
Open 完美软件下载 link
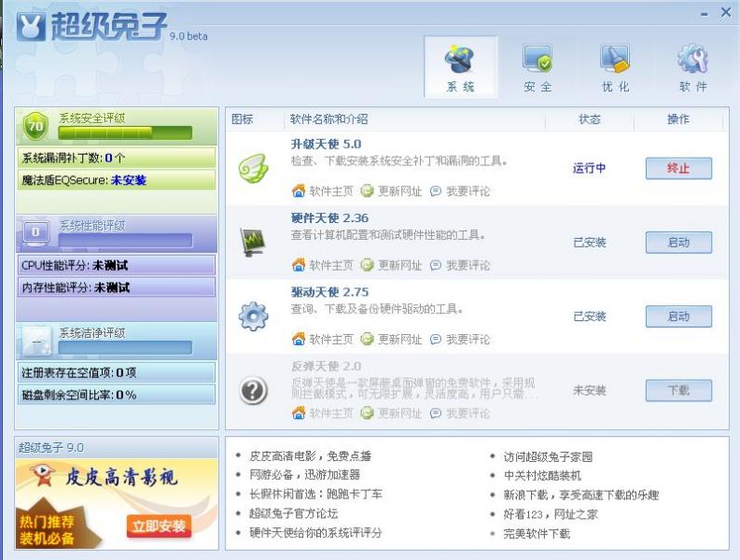coord(537,534)
